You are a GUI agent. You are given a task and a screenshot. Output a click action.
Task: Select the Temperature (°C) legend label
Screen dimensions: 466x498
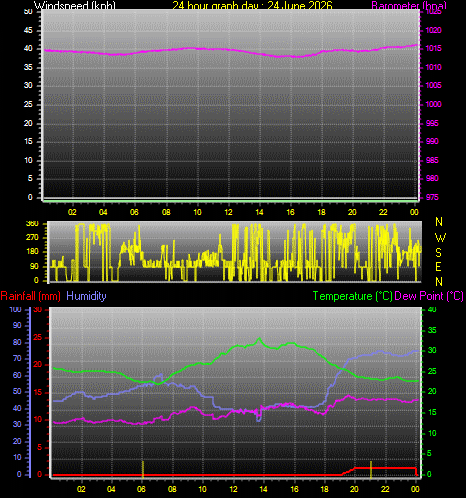pos(352,296)
